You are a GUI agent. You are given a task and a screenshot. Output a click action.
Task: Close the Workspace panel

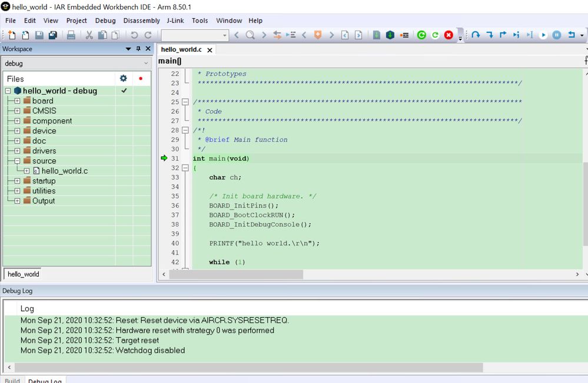[x=148, y=49]
